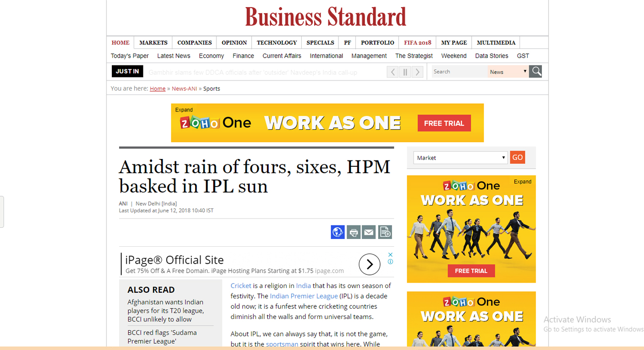The width and height of the screenshot is (644, 350).
Task: Click the add-to-my-page document icon
Action: 385,232
